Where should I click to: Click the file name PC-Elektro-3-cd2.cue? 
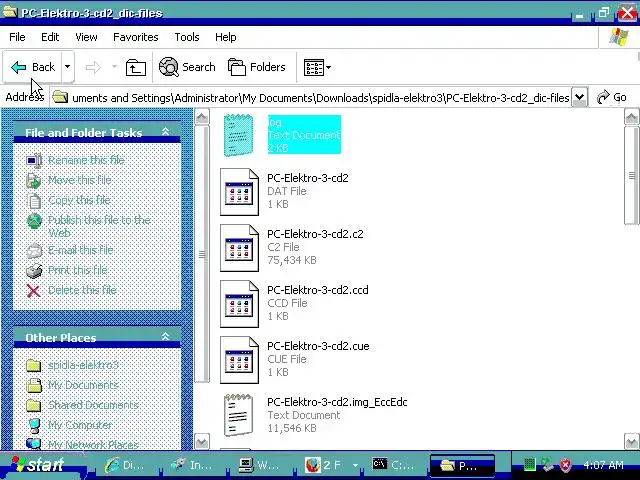pyautogui.click(x=318, y=346)
